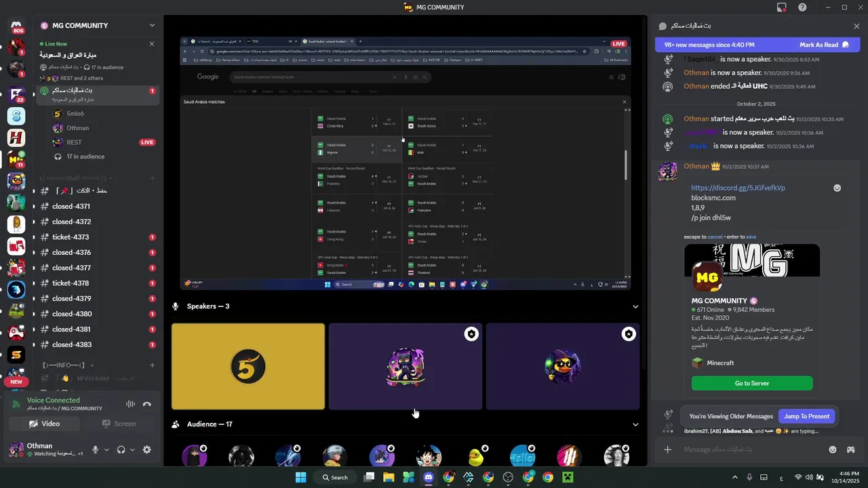This screenshot has height=488, width=868.
Task: Toggle microphone mute in user panel
Action: click(x=95, y=449)
